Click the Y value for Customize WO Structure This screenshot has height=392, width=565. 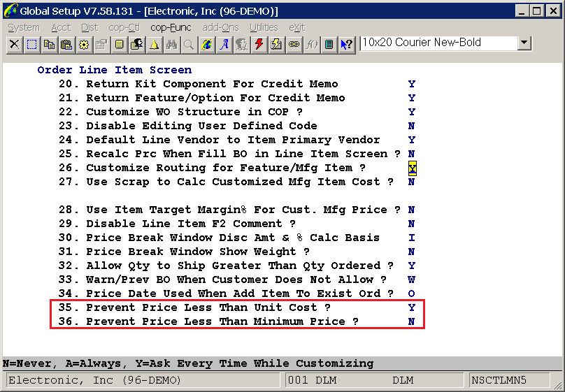click(411, 112)
